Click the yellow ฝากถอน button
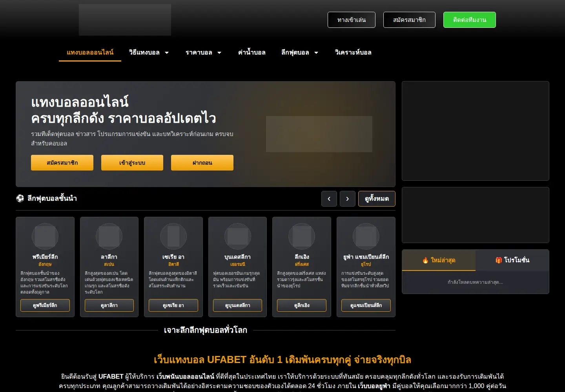 (x=202, y=163)
